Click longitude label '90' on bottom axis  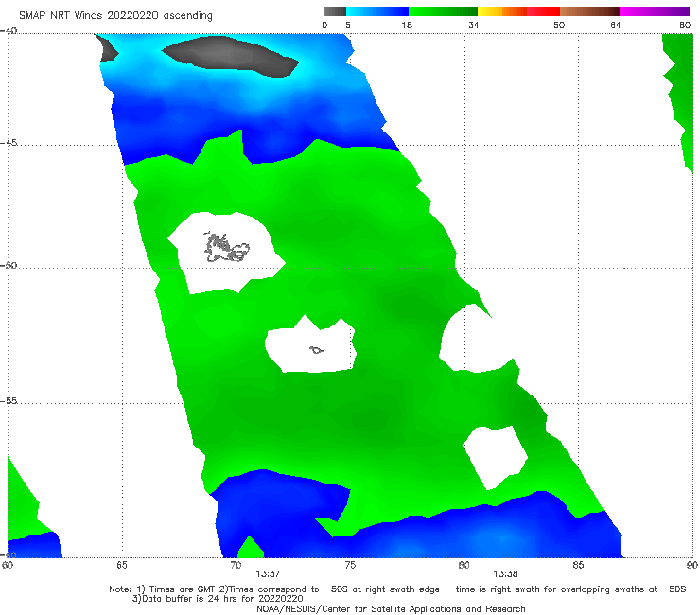(692, 566)
